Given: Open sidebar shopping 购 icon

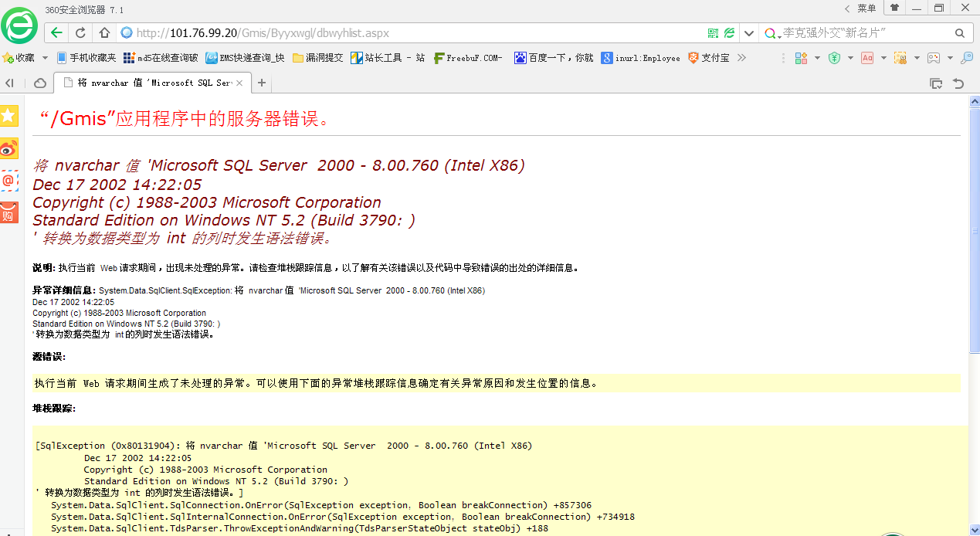Looking at the screenshot, I should (9, 212).
